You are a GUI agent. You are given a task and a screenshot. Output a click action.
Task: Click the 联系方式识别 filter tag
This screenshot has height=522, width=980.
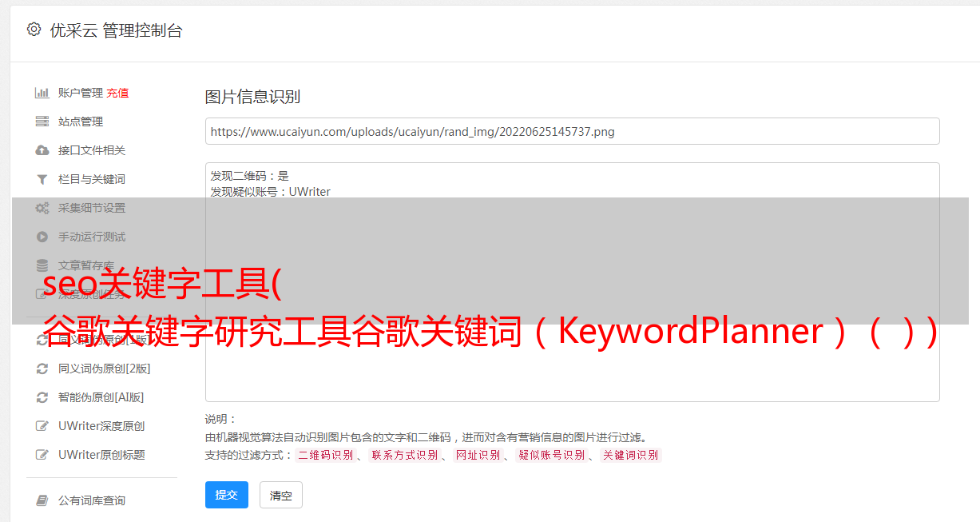point(404,455)
